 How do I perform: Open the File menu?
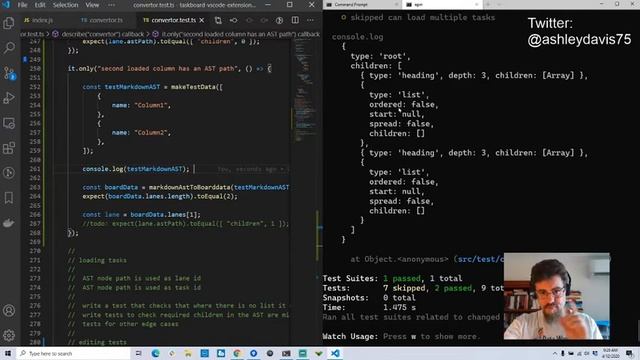pyautogui.click(x=22, y=5)
